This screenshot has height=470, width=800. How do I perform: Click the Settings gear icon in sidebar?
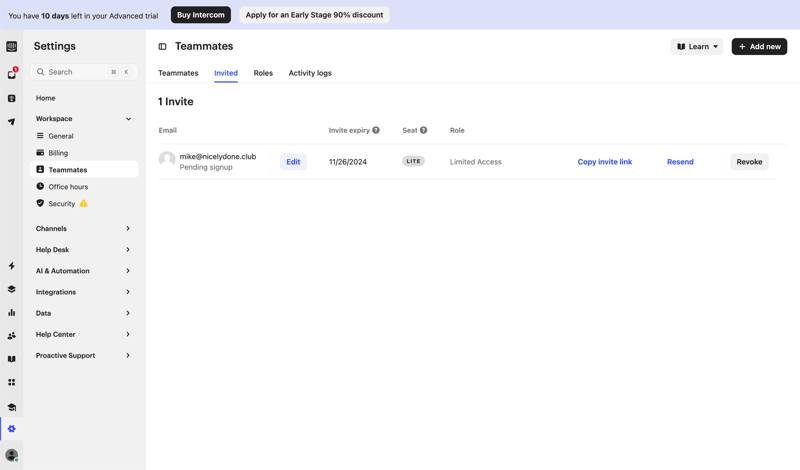point(12,429)
